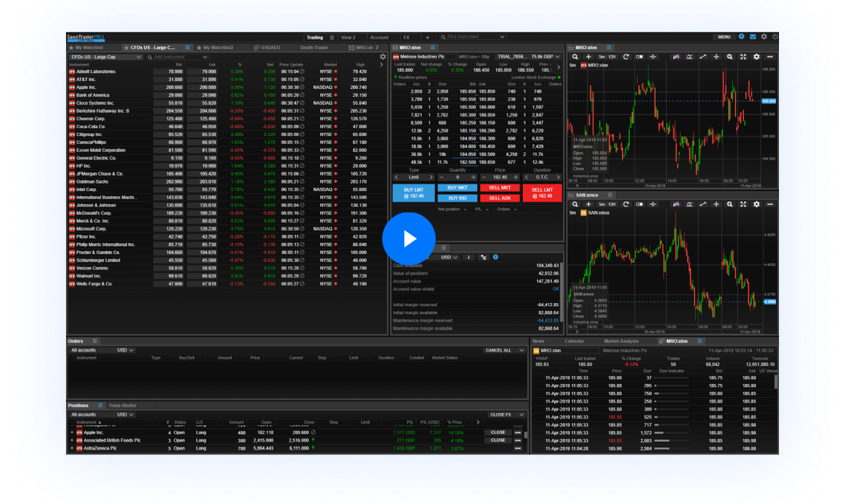Open the USD currency dropdown in Orders panel
Image resolution: width=845 pixels, height=504 pixels.
(x=125, y=350)
